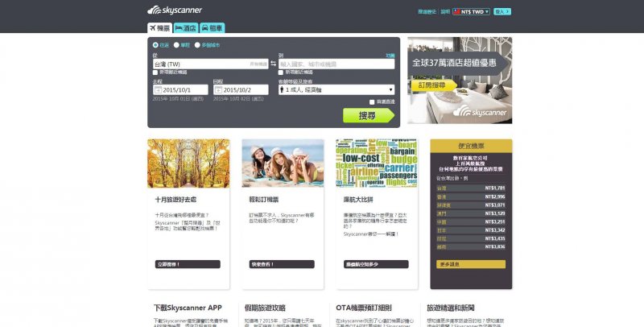Open the help link beside currency selector
Image resolution: width=644 pixels, height=327 pixels.
445,11
